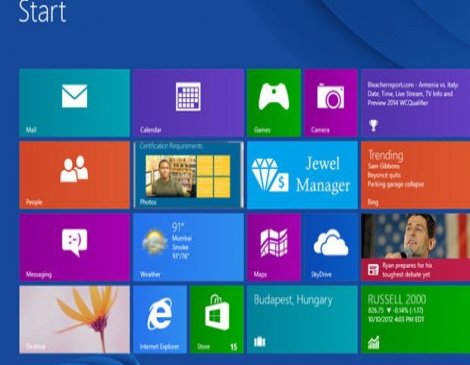This screenshot has width=470, height=365.
Task: Open the Messaging tile
Action: (x=74, y=247)
